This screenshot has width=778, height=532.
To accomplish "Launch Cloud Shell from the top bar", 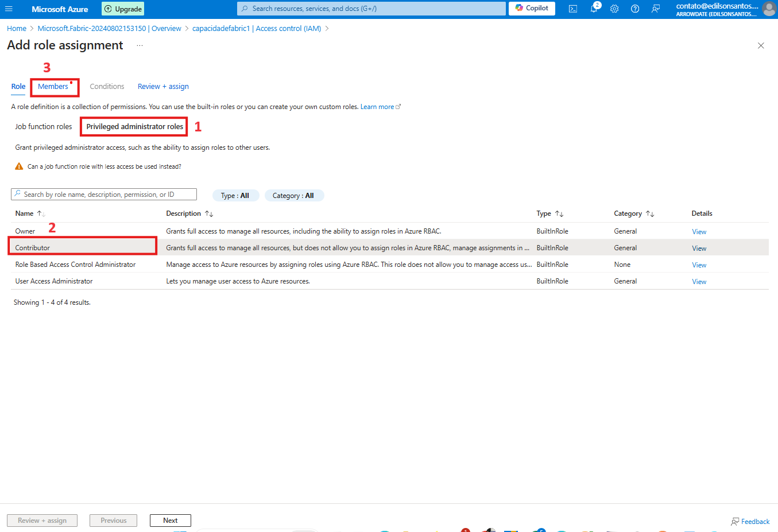I will tap(572, 9).
